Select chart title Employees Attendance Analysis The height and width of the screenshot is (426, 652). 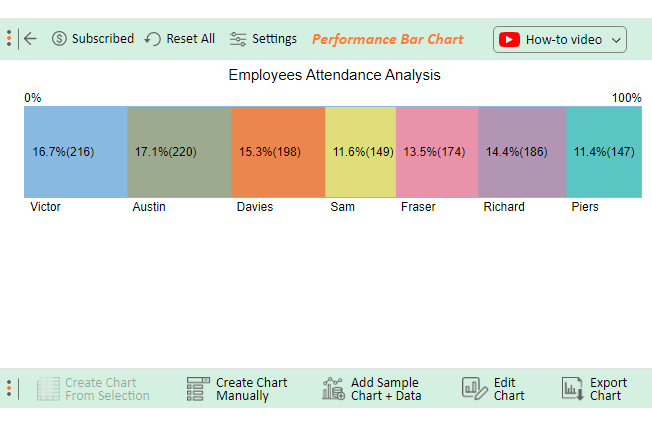click(334, 75)
